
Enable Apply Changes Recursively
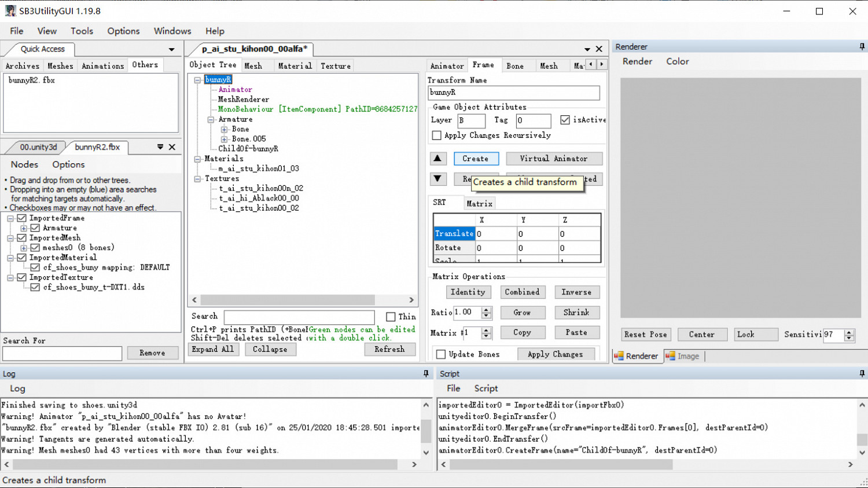tap(437, 135)
